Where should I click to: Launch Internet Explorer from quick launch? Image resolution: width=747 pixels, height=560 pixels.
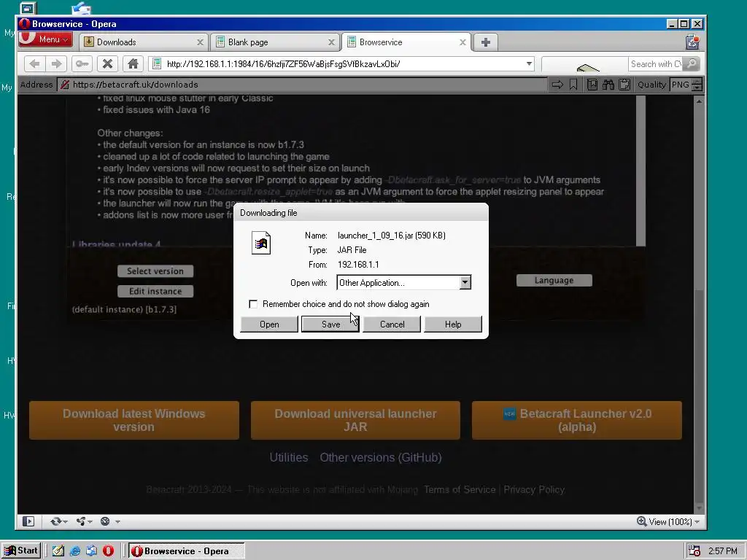pyautogui.click(x=75, y=551)
